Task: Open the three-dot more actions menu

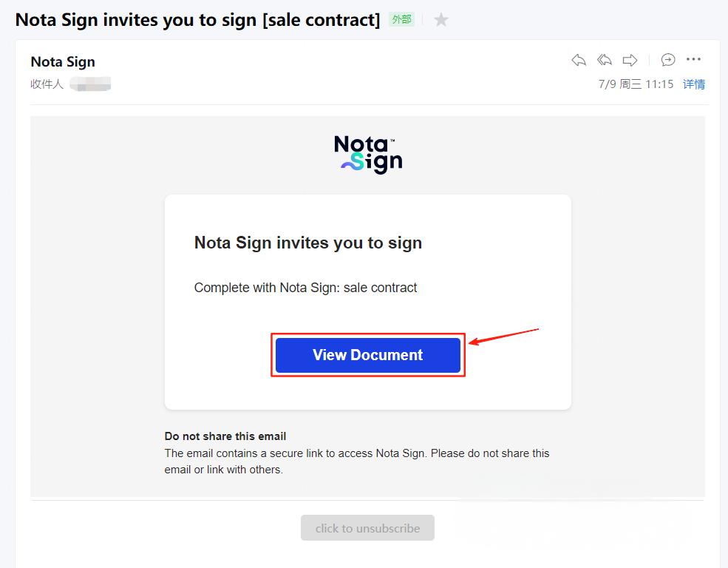Action: point(693,60)
